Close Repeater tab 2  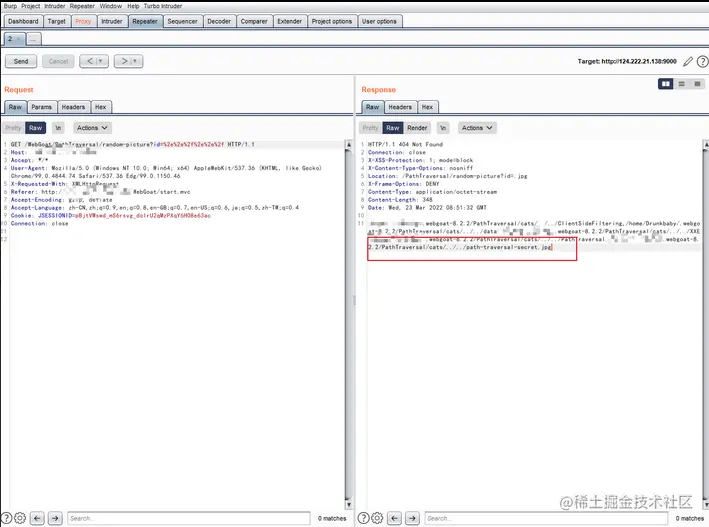19,39
